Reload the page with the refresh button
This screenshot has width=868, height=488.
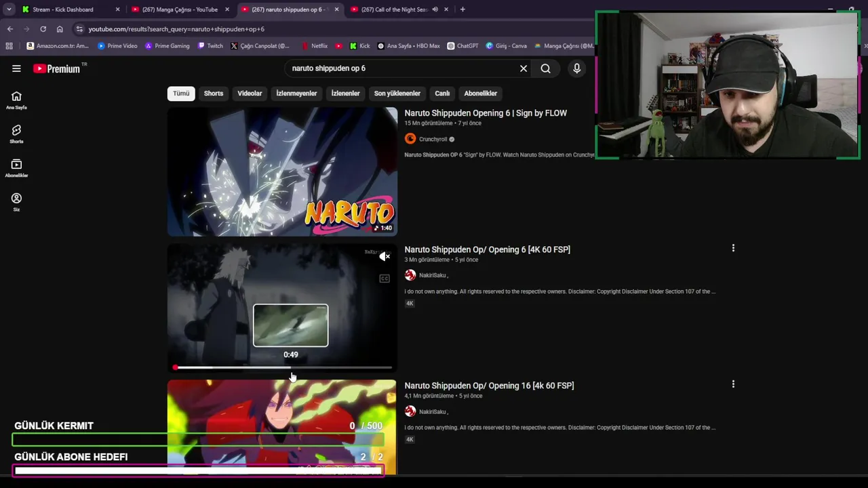[43, 29]
